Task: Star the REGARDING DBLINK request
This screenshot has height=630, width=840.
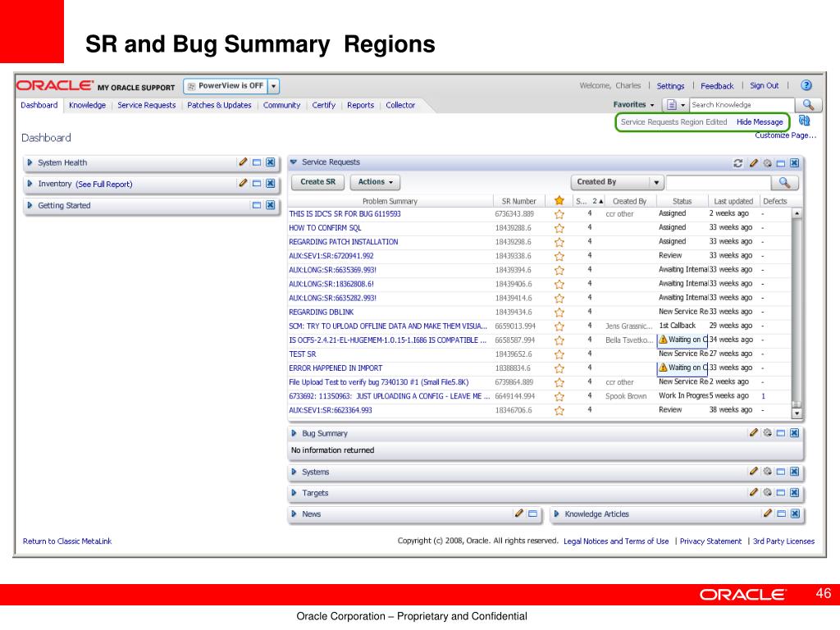Action: [x=559, y=313]
